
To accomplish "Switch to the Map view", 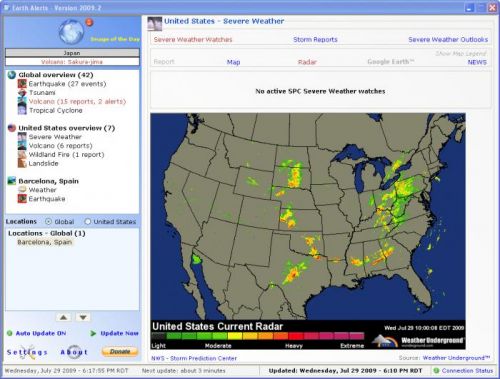I will click(x=233, y=62).
